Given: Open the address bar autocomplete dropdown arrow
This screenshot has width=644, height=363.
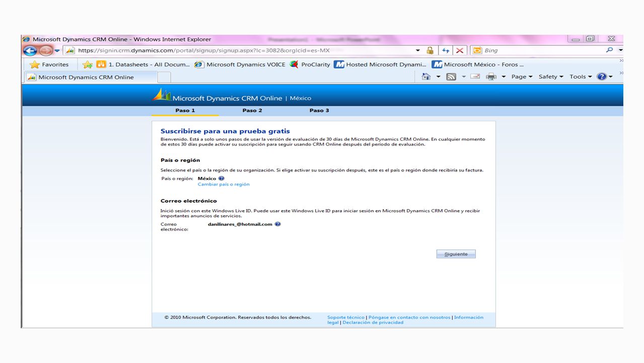Looking at the screenshot, I should [417, 50].
